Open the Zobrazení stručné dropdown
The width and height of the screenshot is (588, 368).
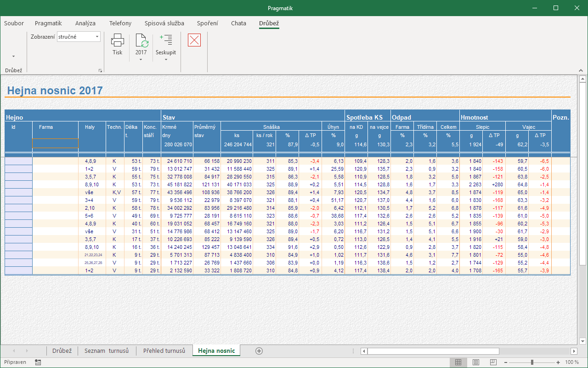pyautogui.click(x=97, y=37)
